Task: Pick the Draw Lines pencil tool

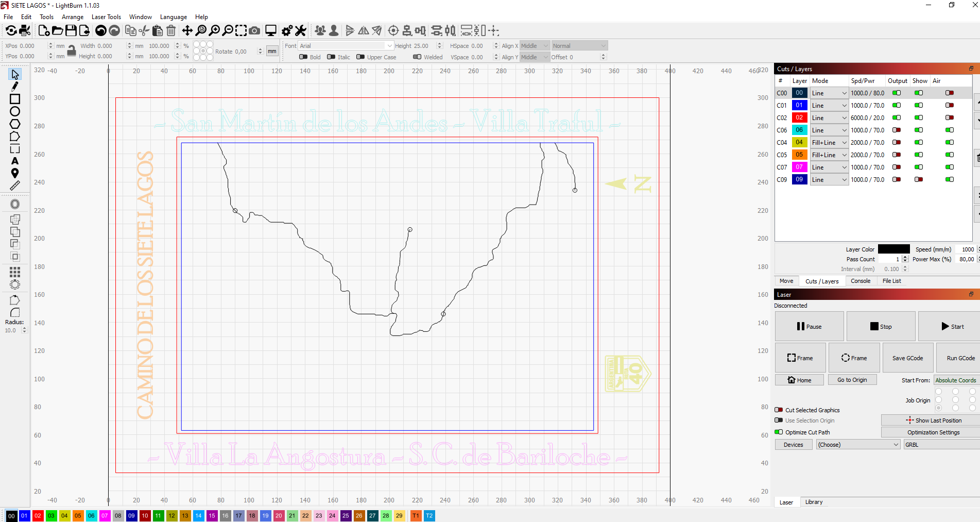Action: (14, 86)
